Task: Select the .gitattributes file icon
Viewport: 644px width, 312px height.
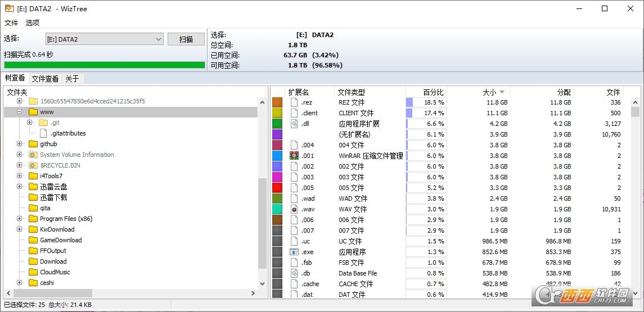Action: click(44, 133)
